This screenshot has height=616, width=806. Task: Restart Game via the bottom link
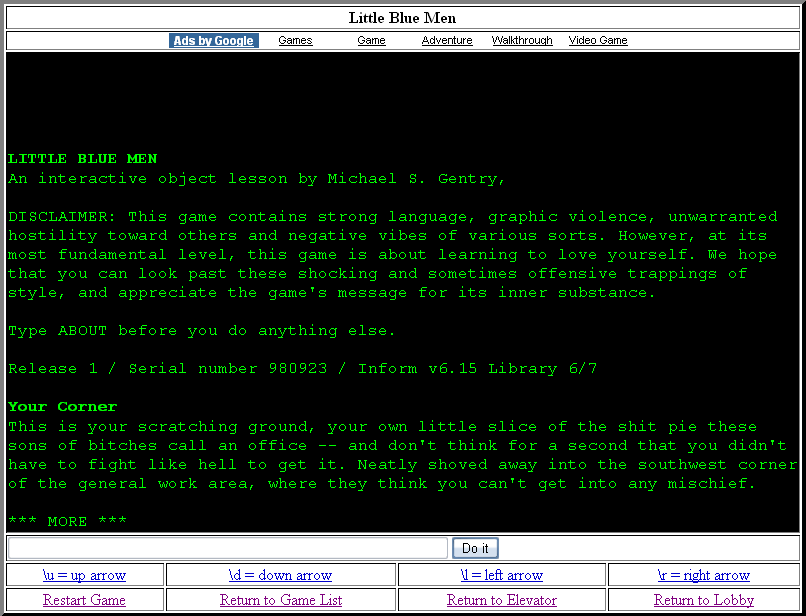click(84, 600)
